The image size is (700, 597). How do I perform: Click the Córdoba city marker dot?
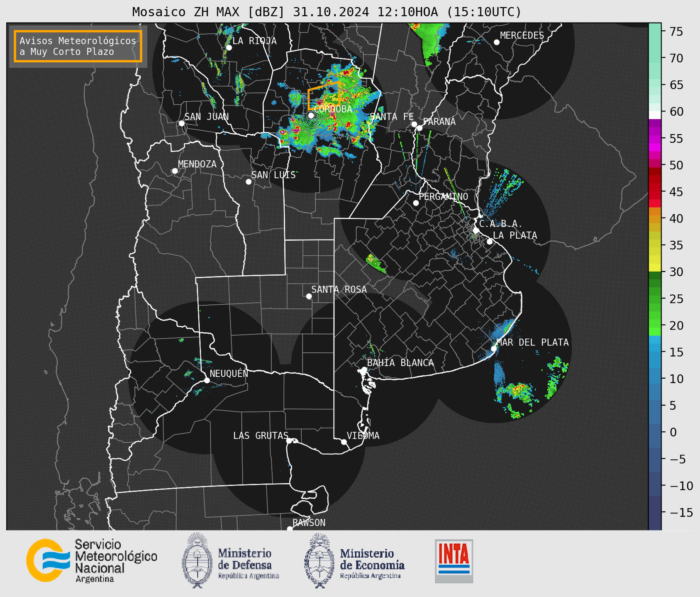[311, 115]
